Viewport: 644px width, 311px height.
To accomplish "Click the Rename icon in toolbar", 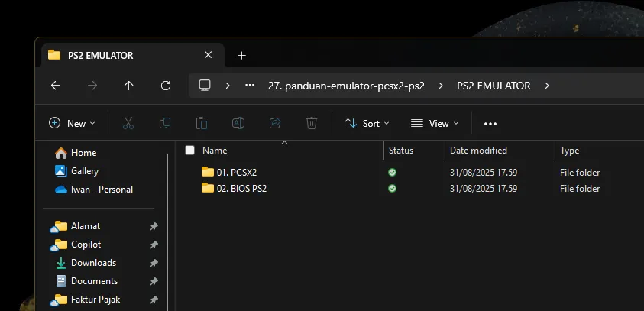I will click(238, 123).
